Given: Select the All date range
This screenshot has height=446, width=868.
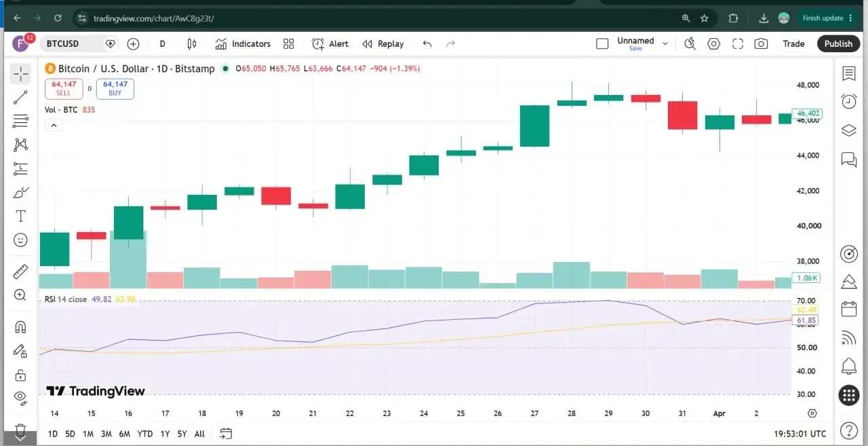Looking at the screenshot, I should (199, 434).
